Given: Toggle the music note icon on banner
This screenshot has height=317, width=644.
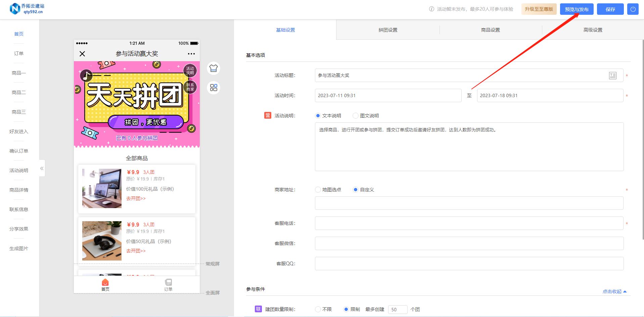Looking at the screenshot, I should 86,76.
